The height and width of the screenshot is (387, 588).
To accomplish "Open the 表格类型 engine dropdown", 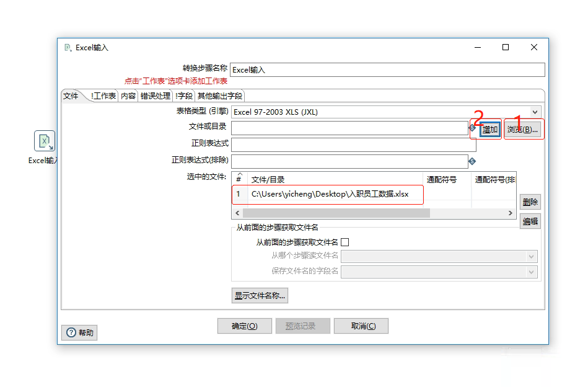I will click(537, 112).
